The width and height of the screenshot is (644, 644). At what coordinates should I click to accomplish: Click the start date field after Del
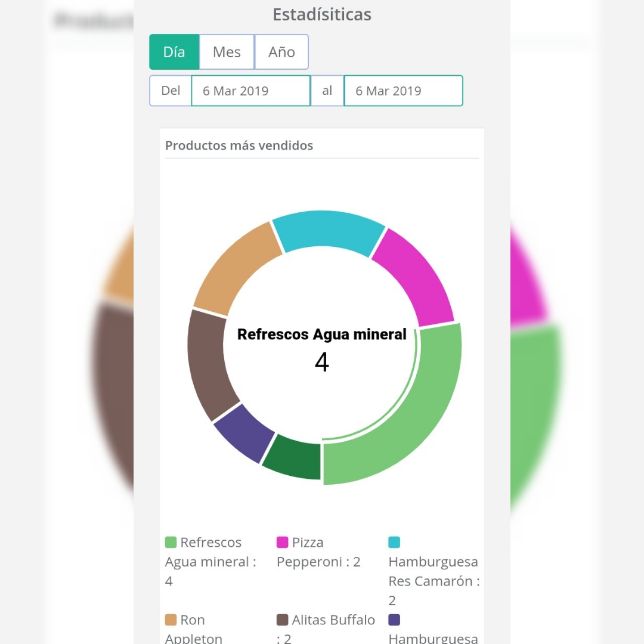(x=250, y=91)
